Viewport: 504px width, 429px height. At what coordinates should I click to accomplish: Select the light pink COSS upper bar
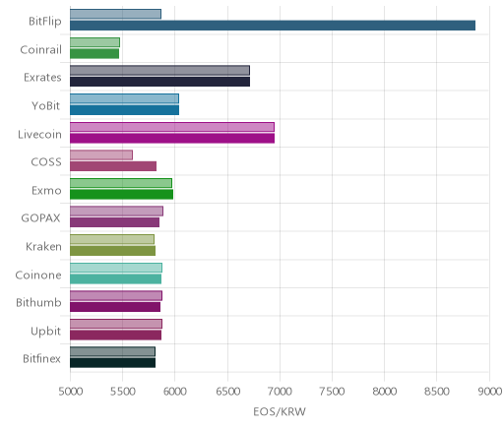101,154
